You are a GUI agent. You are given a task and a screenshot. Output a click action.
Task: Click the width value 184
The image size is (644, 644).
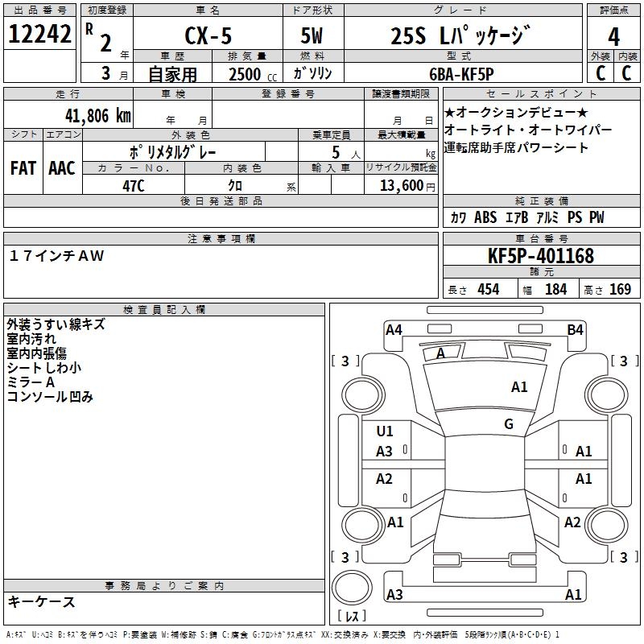(x=555, y=289)
